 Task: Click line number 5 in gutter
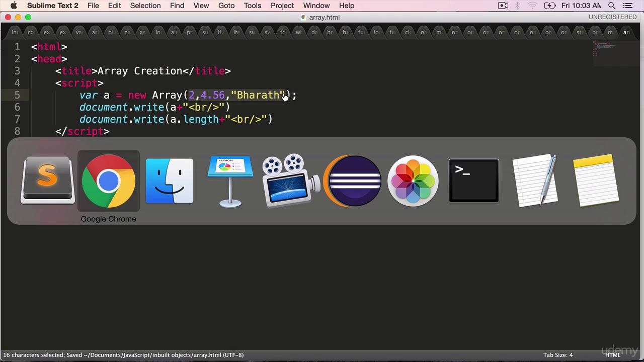17,95
